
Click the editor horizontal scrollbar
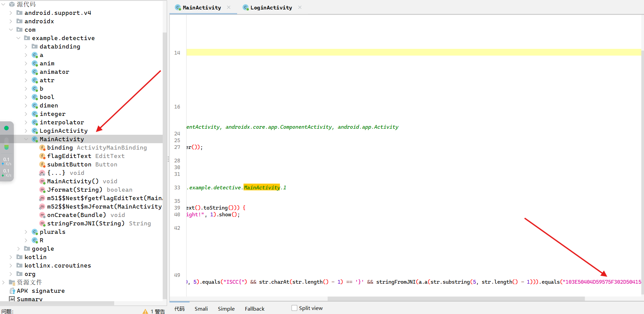(x=456, y=299)
